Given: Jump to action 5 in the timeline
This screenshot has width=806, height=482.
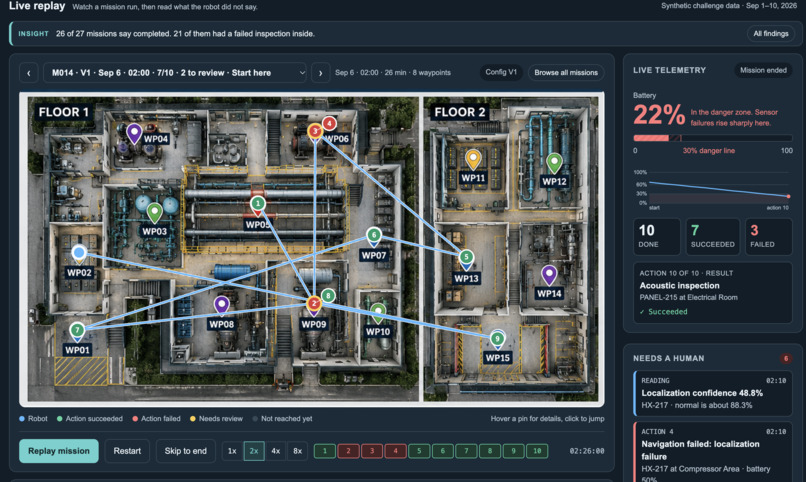Looking at the screenshot, I should point(419,451).
